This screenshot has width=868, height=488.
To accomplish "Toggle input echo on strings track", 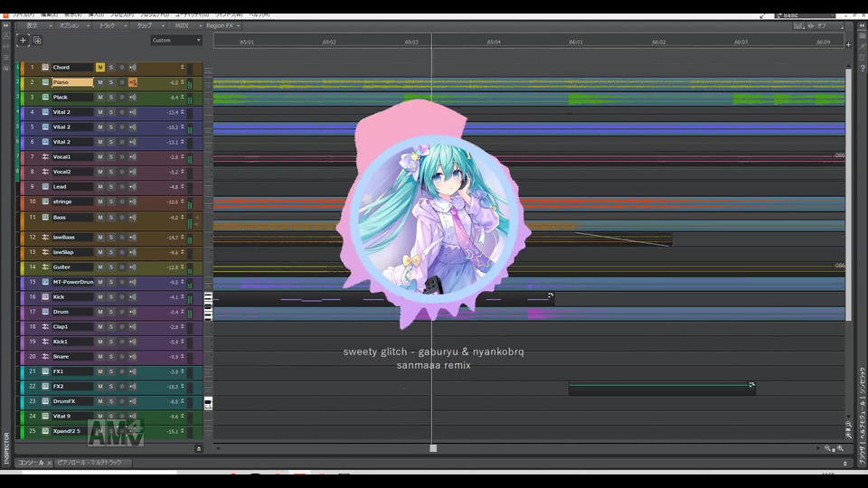I will tap(133, 202).
